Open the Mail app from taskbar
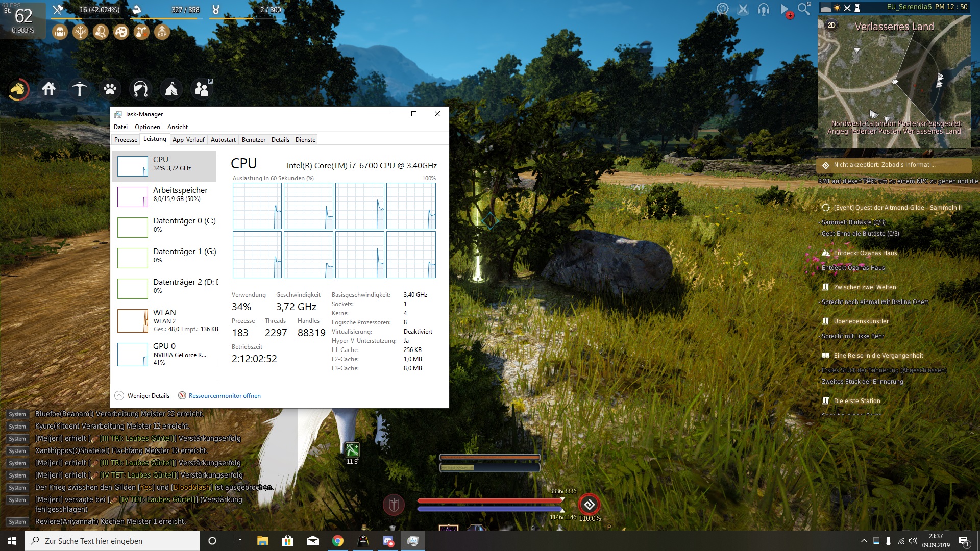The width and height of the screenshot is (980, 551). 313,541
